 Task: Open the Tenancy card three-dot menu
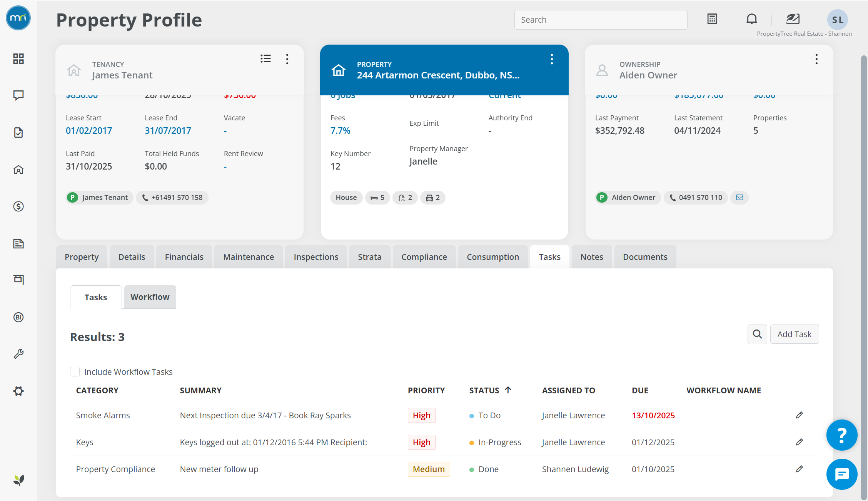coord(287,59)
